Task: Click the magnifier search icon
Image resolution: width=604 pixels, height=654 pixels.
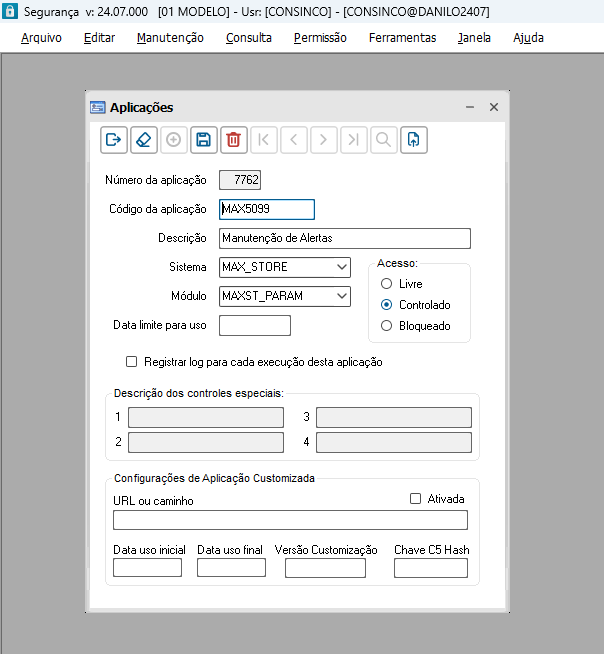Action: [x=384, y=140]
